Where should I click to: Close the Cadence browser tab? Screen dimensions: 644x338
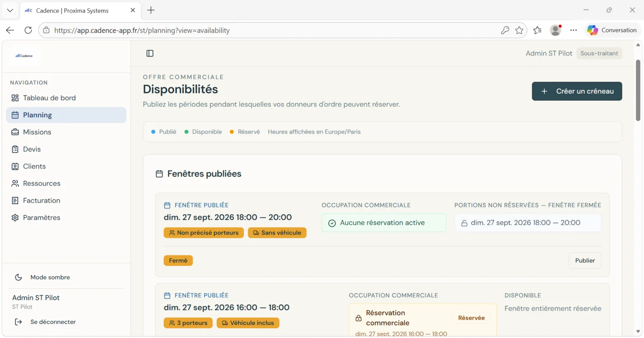point(133,10)
